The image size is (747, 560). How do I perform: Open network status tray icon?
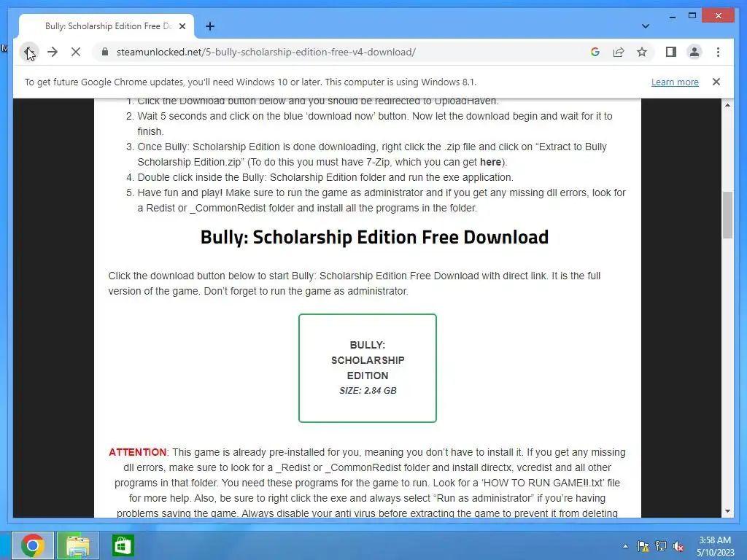tap(661, 546)
